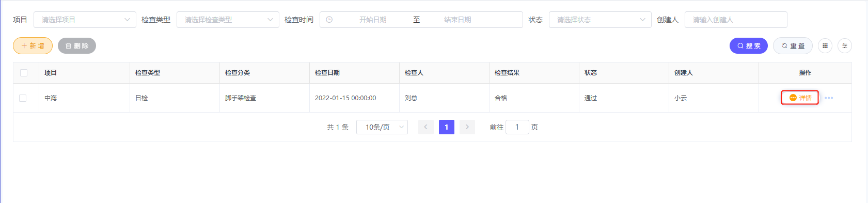Screen dimensions: 868x203
Task: Open the grid column settings icon
Action: tap(825, 46)
